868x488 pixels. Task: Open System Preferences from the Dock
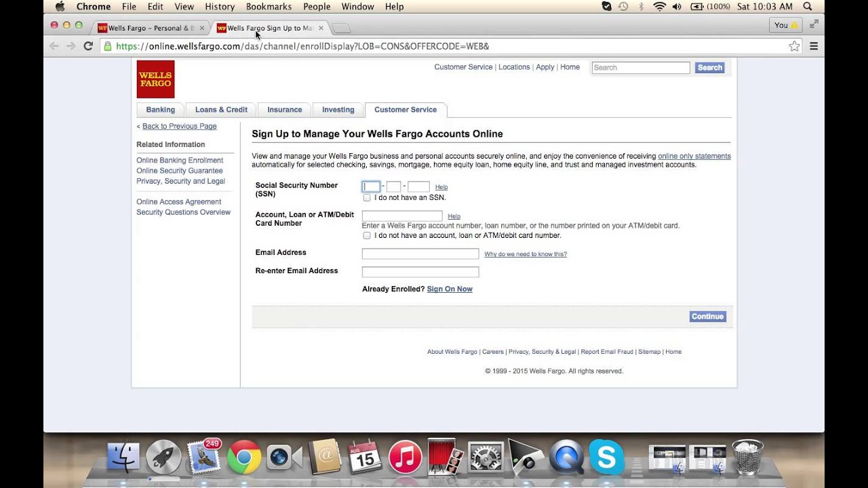[x=486, y=457]
